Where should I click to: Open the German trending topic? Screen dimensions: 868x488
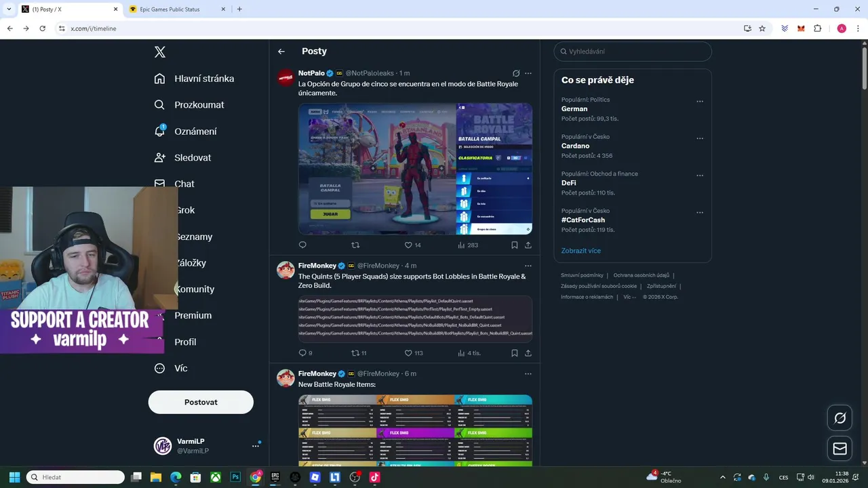coord(574,109)
